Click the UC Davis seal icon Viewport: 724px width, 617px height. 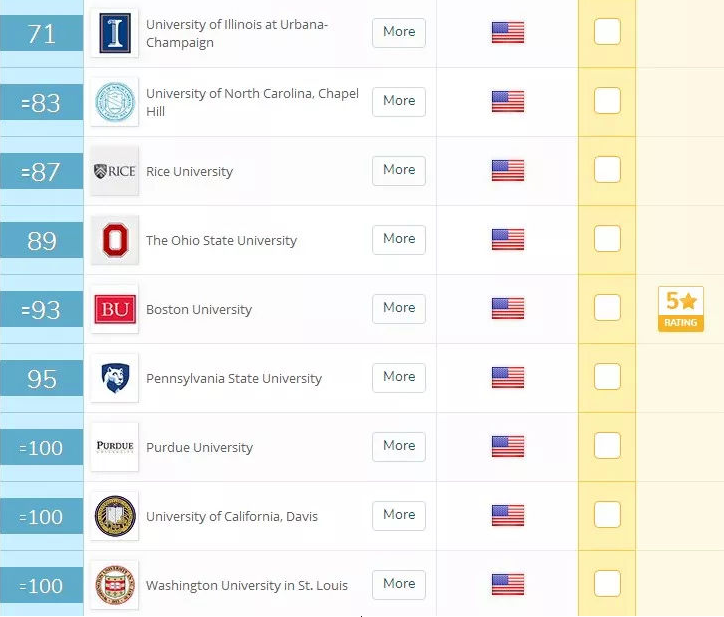tap(115, 516)
